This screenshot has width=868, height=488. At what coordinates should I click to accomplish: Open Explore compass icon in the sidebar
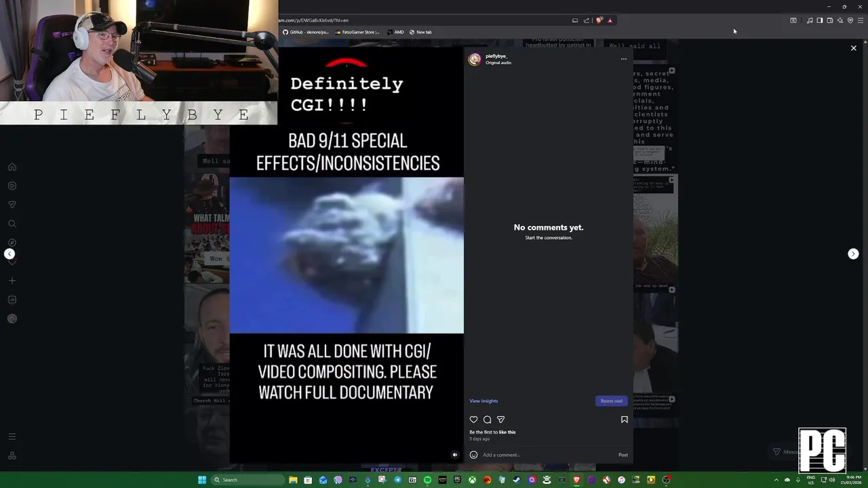tap(12, 243)
